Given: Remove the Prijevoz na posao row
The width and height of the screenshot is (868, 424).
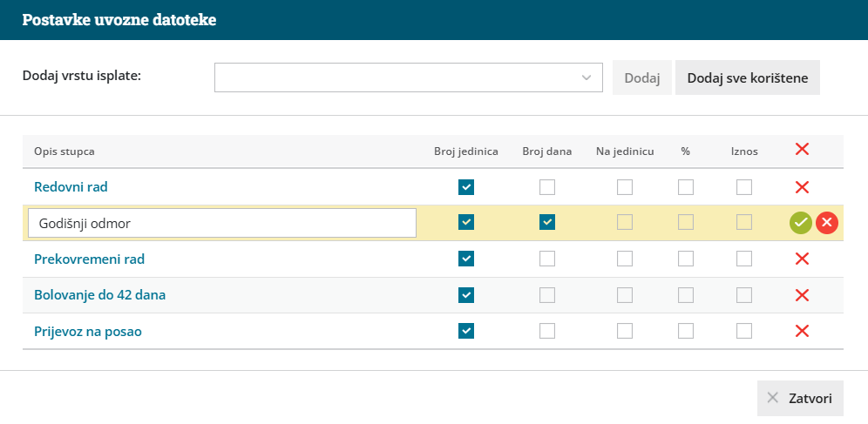Looking at the screenshot, I should point(803,331).
